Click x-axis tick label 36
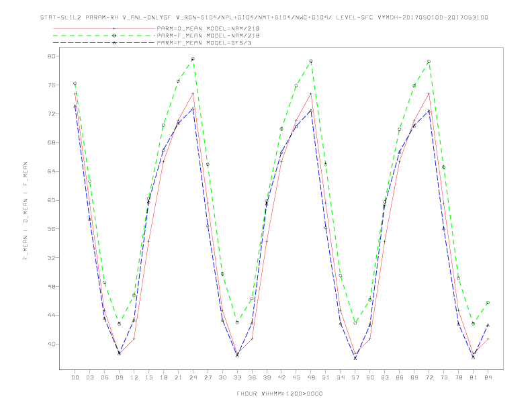Image resolution: width=532 pixels, height=411 pixels. pos(252,377)
